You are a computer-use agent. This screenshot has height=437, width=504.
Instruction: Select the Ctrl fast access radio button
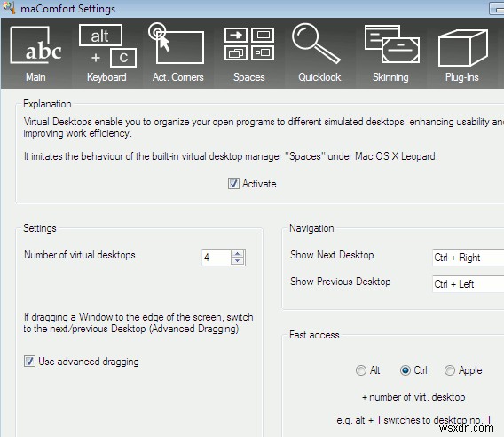click(406, 370)
